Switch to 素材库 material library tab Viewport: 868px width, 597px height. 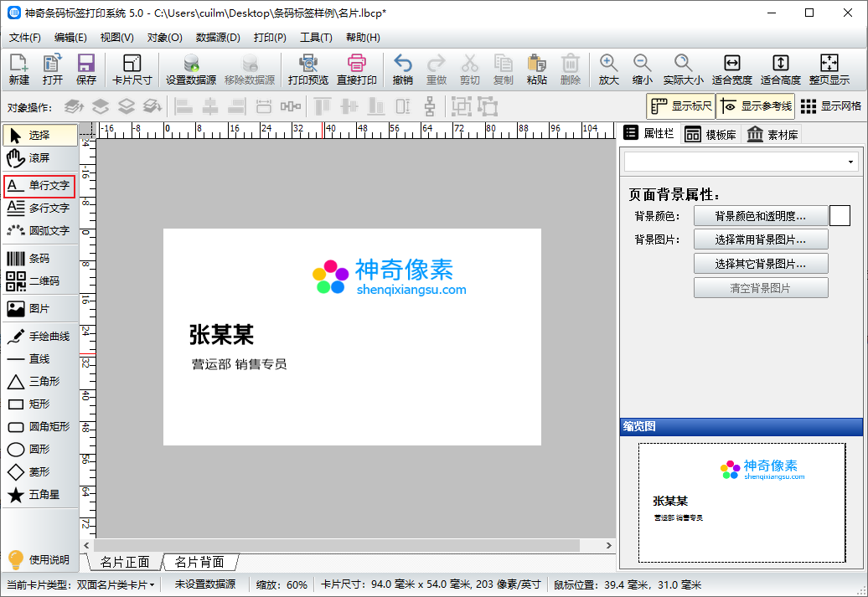(x=772, y=135)
